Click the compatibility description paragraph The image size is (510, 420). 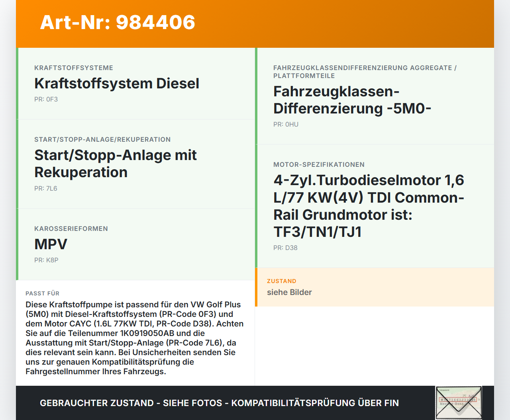135,338
